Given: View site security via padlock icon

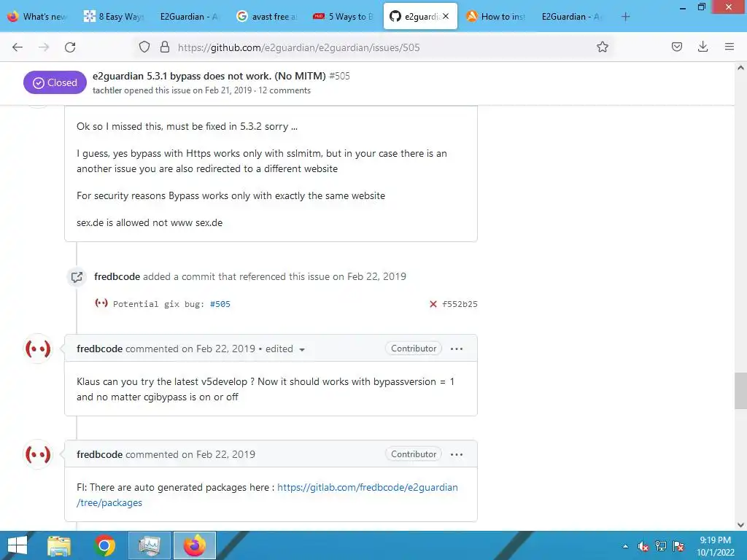Looking at the screenshot, I should point(165,47).
